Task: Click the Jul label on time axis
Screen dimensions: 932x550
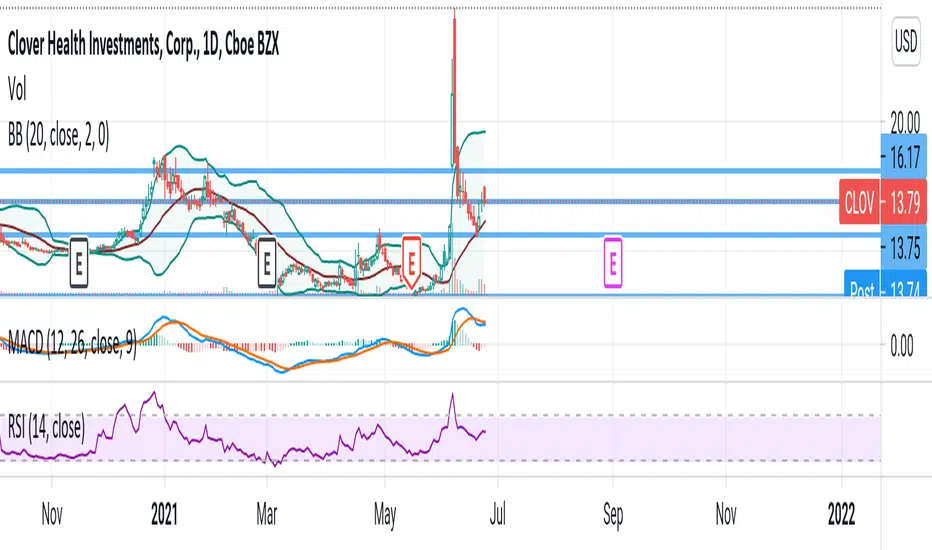Action: tap(498, 514)
